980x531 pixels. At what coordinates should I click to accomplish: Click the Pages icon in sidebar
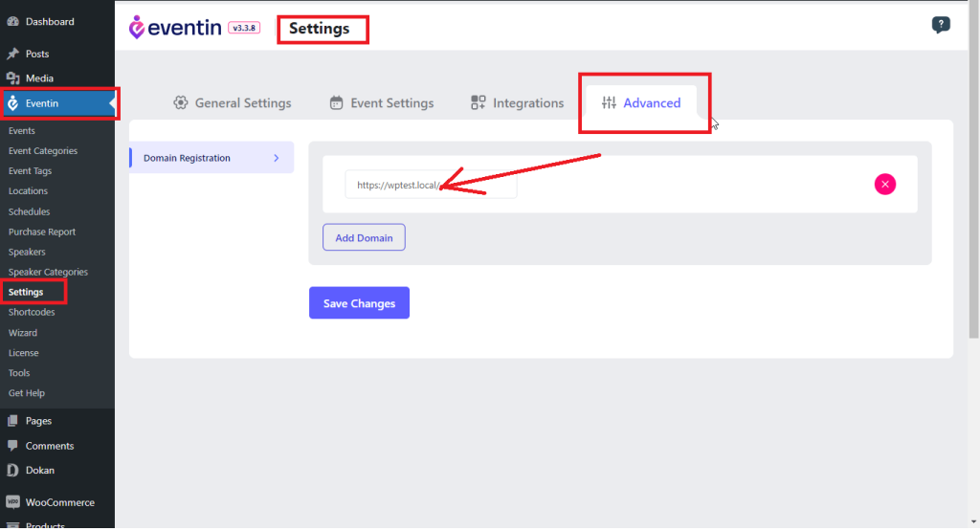[x=12, y=421]
